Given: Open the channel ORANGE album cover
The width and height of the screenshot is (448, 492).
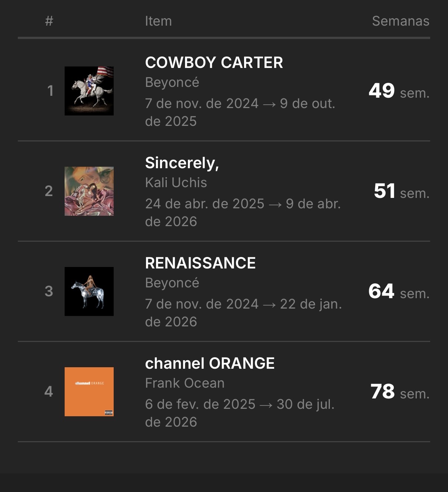Looking at the screenshot, I should (89, 392).
